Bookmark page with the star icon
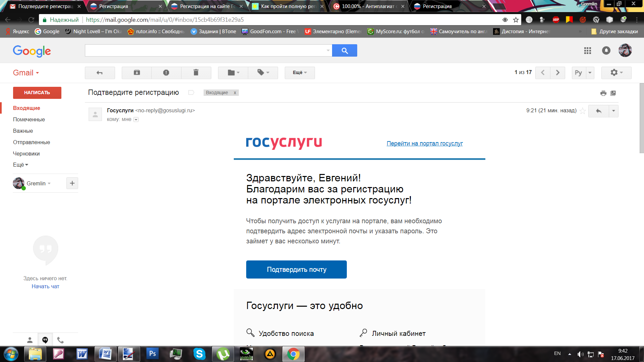644x362 pixels. pos(516,20)
